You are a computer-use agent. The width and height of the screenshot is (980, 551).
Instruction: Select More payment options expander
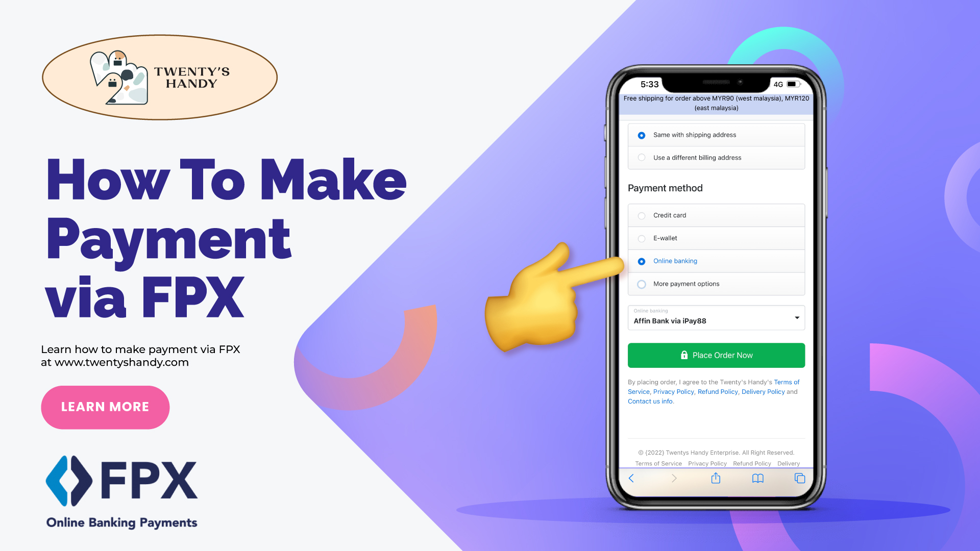click(716, 283)
